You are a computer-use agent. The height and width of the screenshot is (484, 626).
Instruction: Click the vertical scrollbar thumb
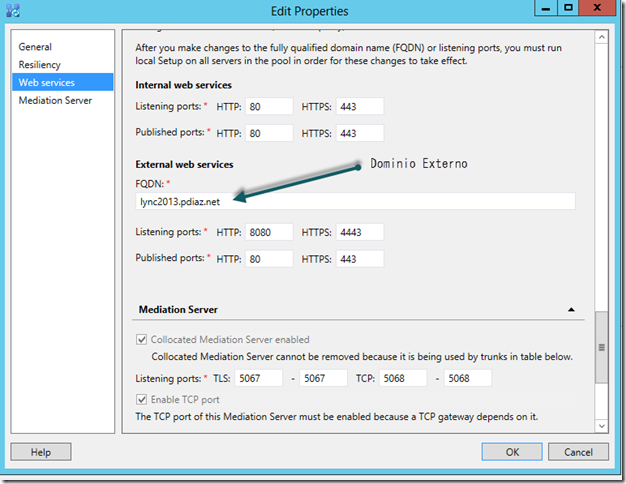601,347
